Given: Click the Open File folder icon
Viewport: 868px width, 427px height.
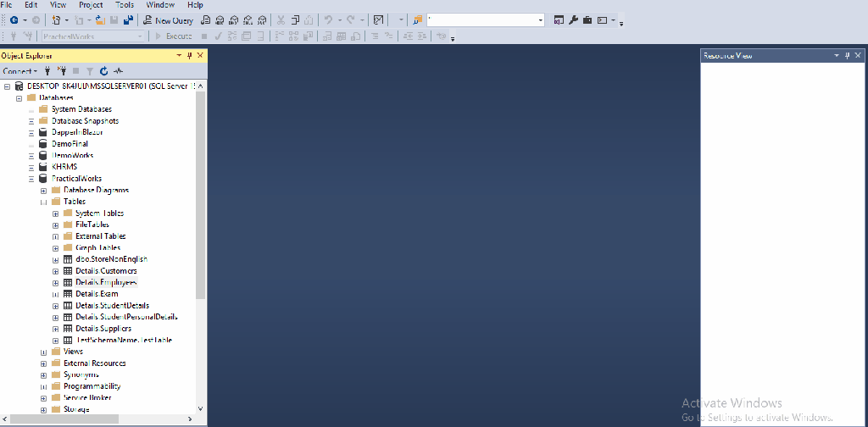Looking at the screenshot, I should 99,19.
